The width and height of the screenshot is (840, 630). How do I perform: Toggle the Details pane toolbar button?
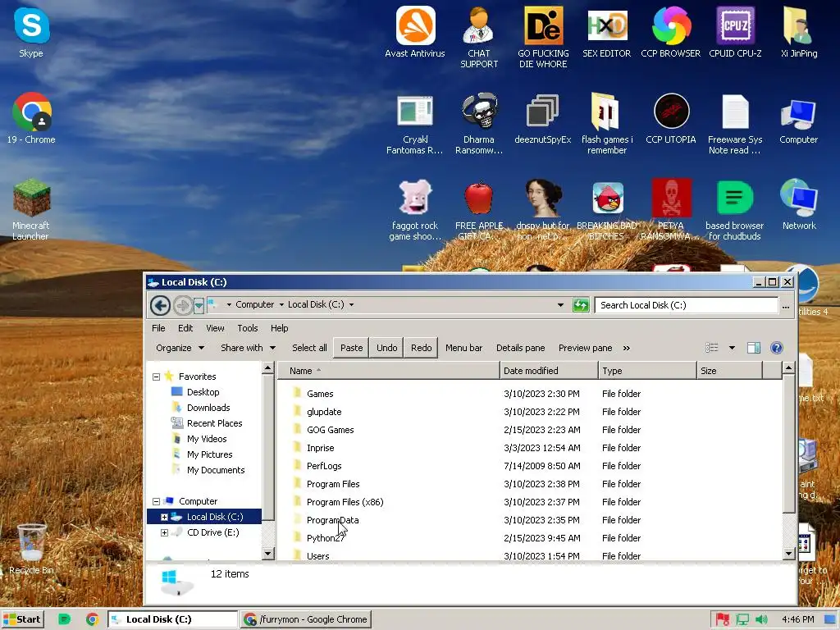(x=520, y=348)
